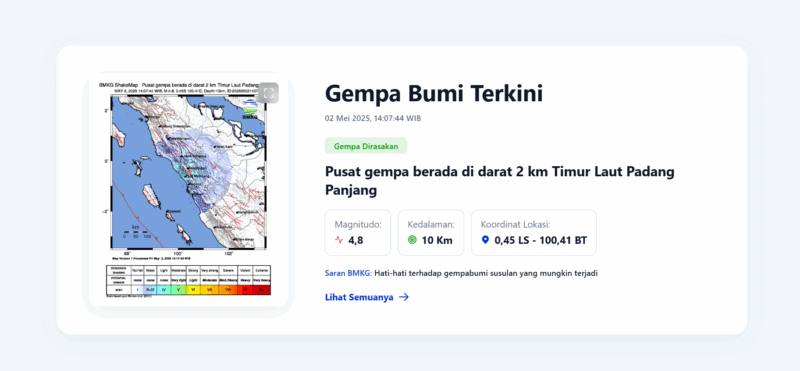
Task: Click the Magnitudo 4,8 card
Action: (x=358, y=232)
